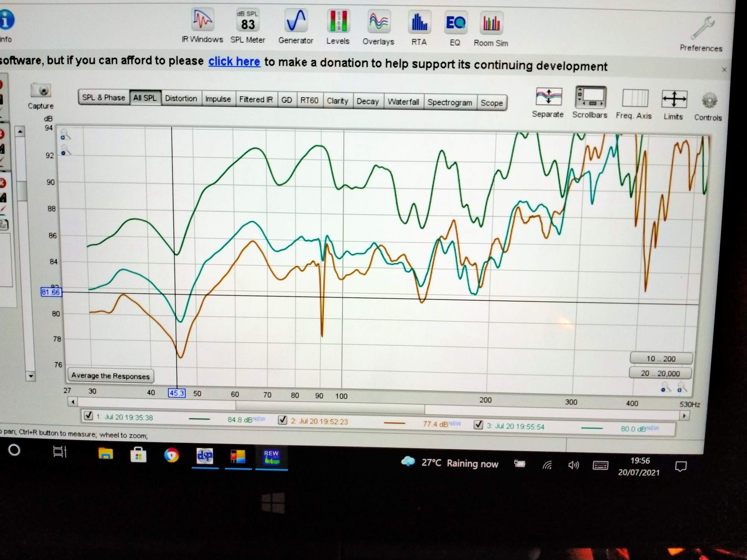The width and height of the screenshot is (747, 560).
Task: Open the Room Sim tool
Action: tap(491, 30)
